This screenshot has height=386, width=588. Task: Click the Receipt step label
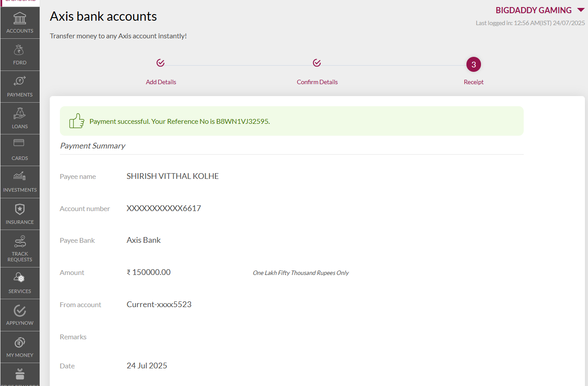(473, 82)
